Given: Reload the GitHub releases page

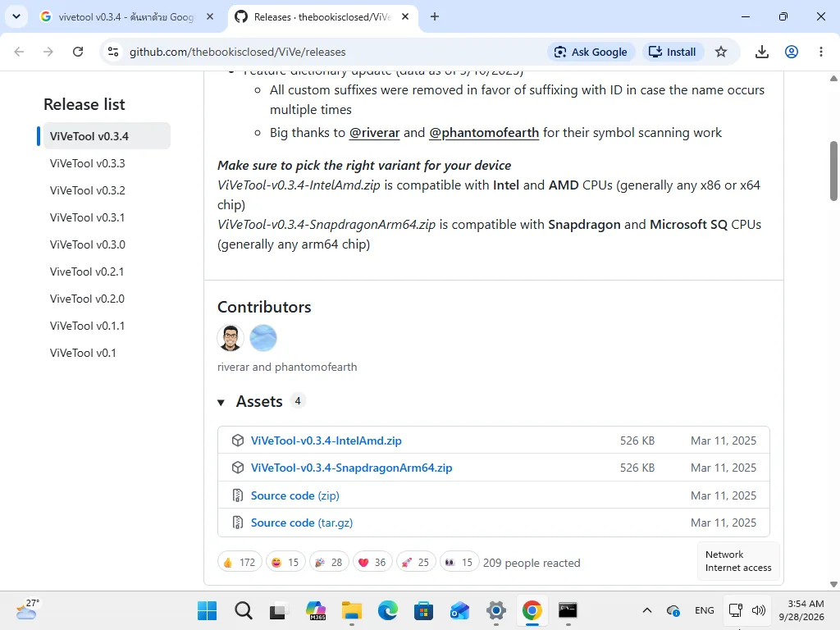Looking at the screenshot, I should point(78,52).
